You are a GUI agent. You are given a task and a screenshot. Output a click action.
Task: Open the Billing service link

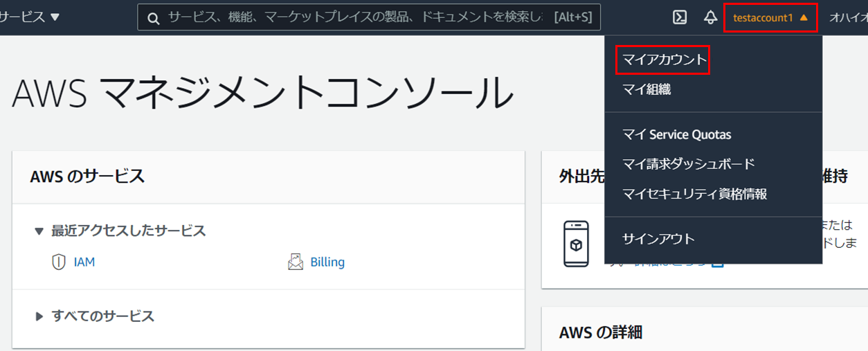(327, 262)
